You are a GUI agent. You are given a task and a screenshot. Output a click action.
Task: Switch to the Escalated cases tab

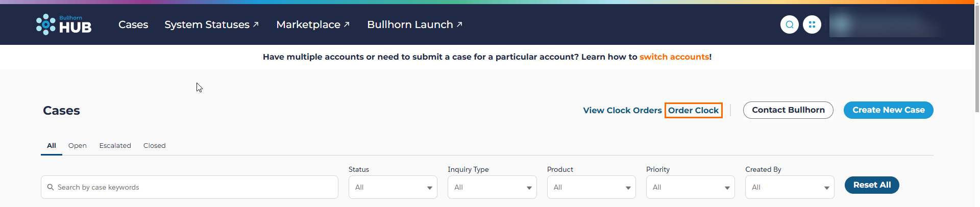coord(115,146)
